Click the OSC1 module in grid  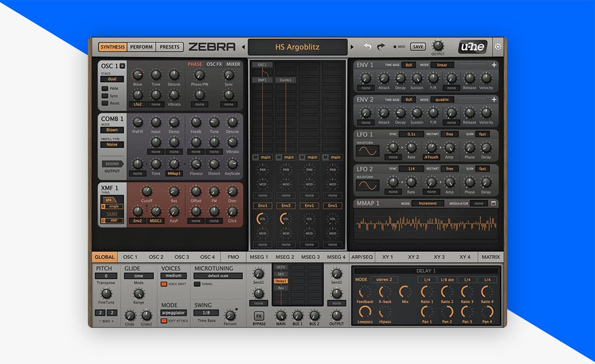pos(262,65)
